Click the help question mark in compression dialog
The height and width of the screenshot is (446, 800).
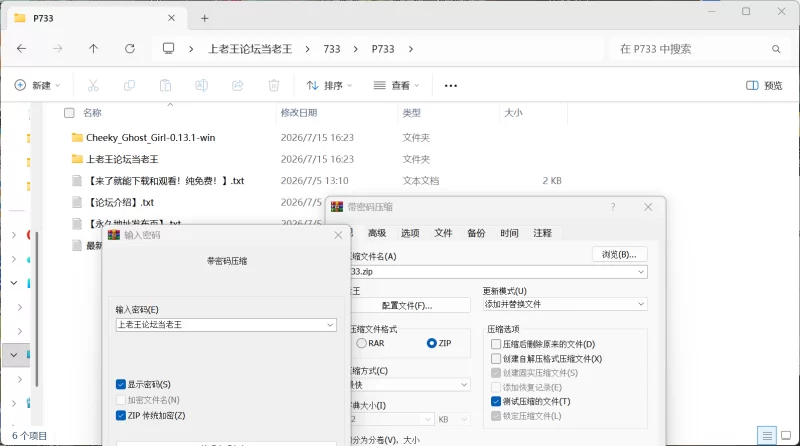613,207
